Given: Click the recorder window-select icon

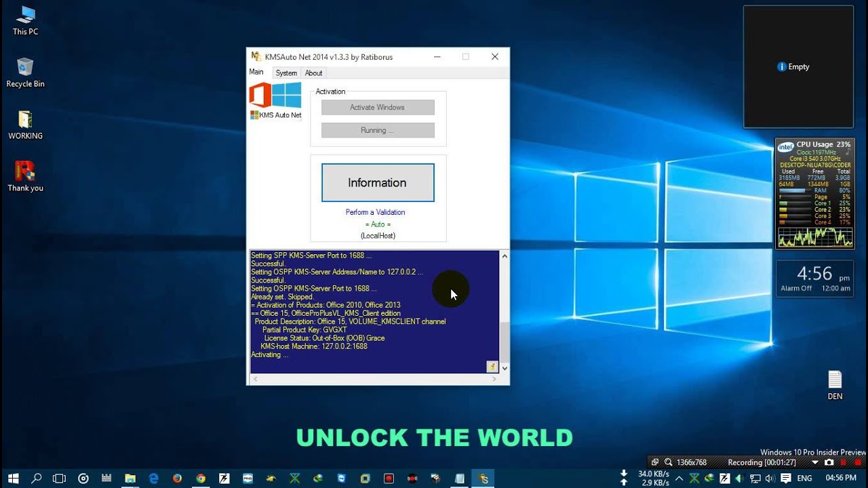Looking at the screenshot, I should (655, 462).
